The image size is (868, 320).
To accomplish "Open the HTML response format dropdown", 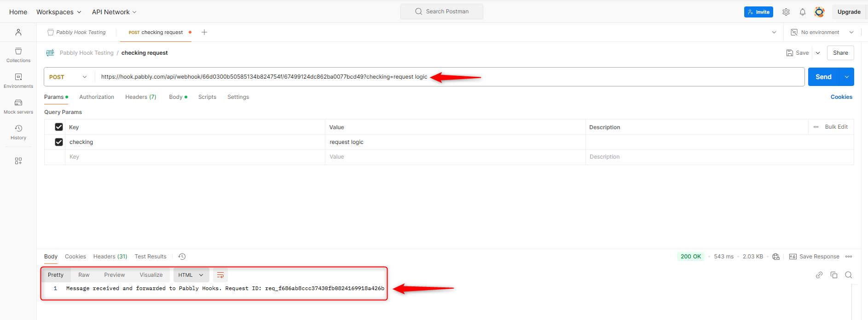I will (x=191, y=275).
